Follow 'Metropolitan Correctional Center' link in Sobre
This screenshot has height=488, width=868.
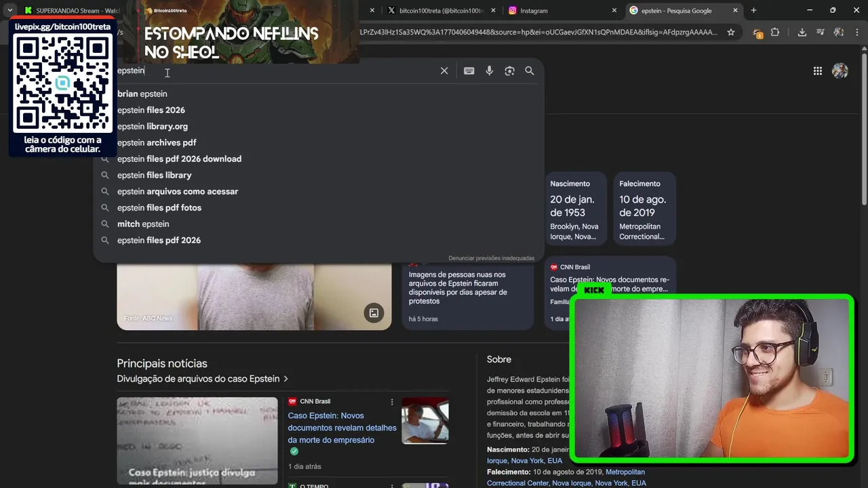coord(566,477)
